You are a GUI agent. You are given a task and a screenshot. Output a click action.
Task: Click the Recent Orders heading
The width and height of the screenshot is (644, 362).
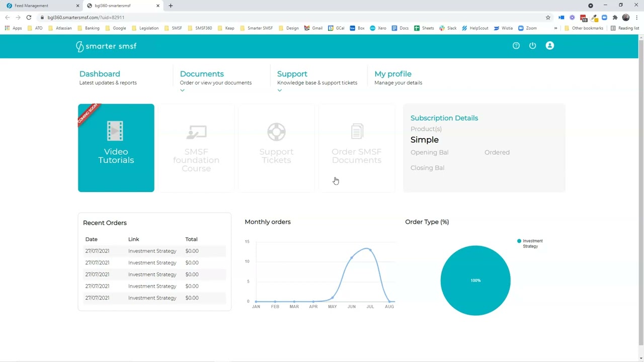(x=105, y=223)
